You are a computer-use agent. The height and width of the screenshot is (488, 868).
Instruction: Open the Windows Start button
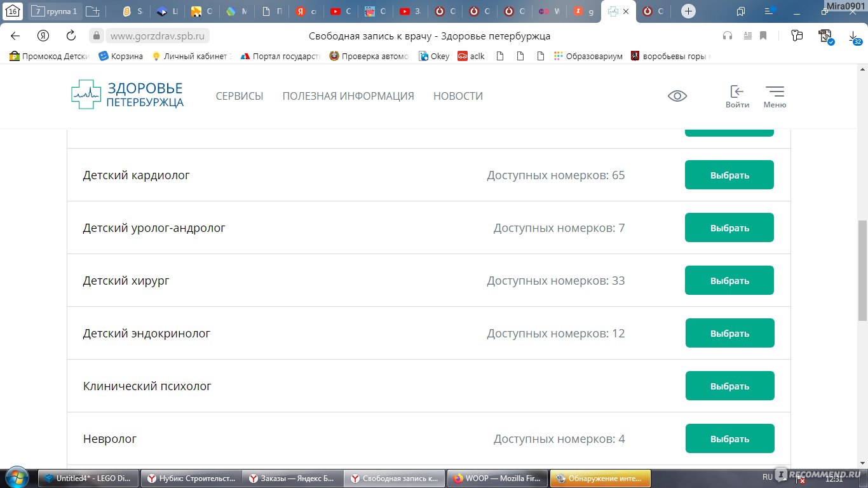[18, 478]
